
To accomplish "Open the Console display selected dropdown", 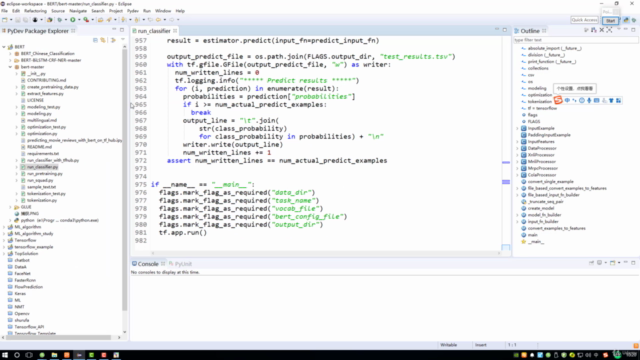I will [605, 263].
